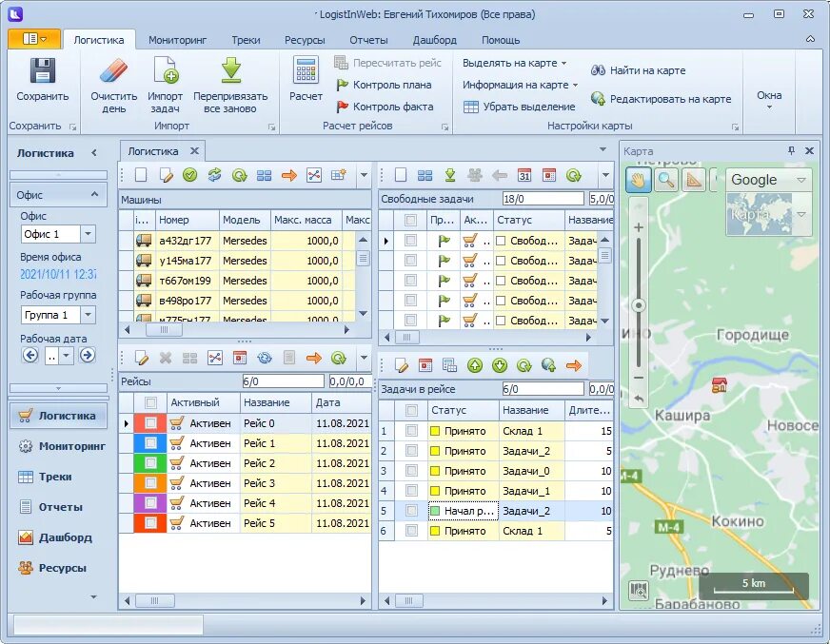Check box for route task row 5
The image size is (830, 644).
[411, 511]
